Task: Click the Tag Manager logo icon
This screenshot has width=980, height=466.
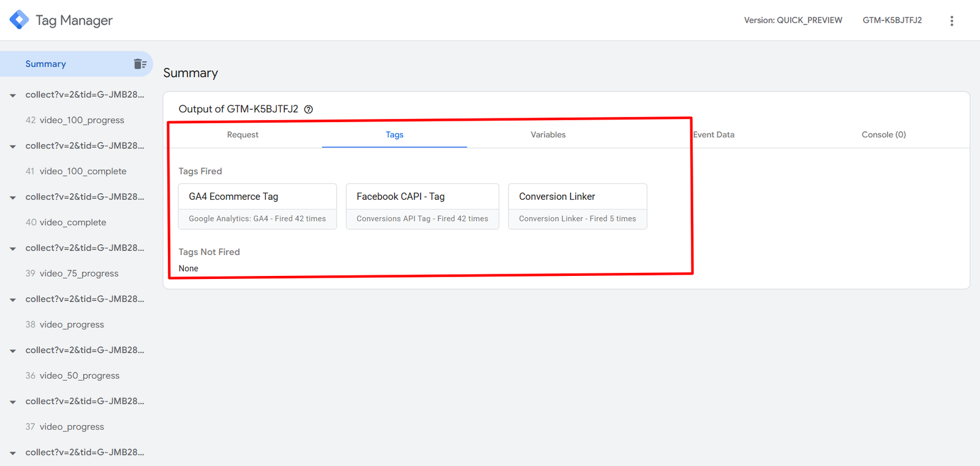Action: [19, 20]
